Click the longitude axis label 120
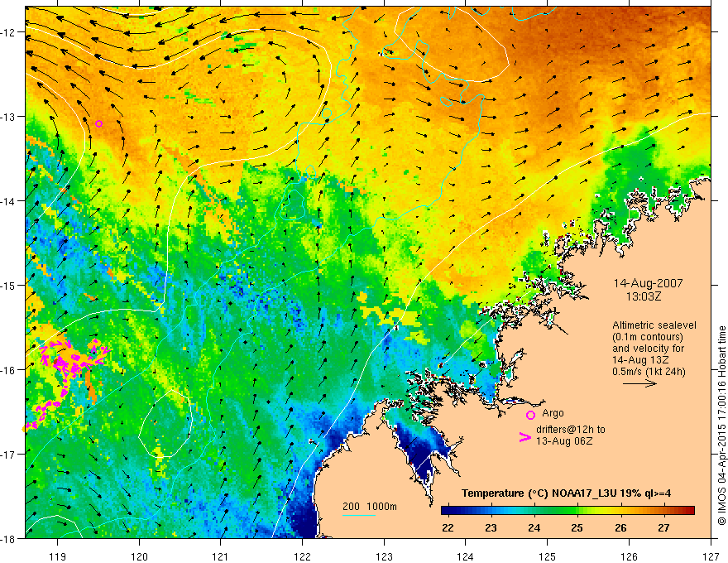The image size is (728, 563). coord(139,556)
